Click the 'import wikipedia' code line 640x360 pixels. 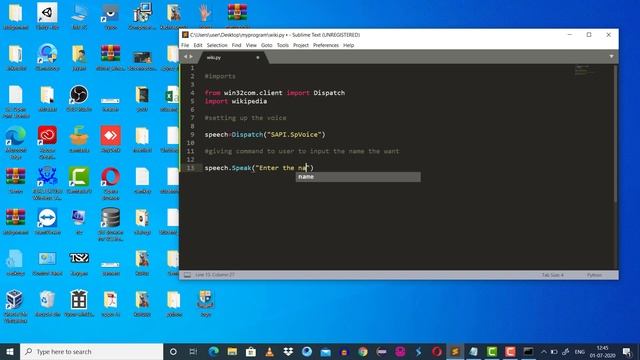236,101
